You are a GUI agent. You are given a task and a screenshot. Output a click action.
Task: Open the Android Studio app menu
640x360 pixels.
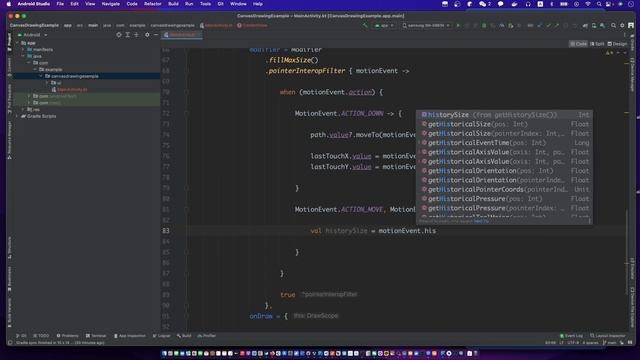33,4
